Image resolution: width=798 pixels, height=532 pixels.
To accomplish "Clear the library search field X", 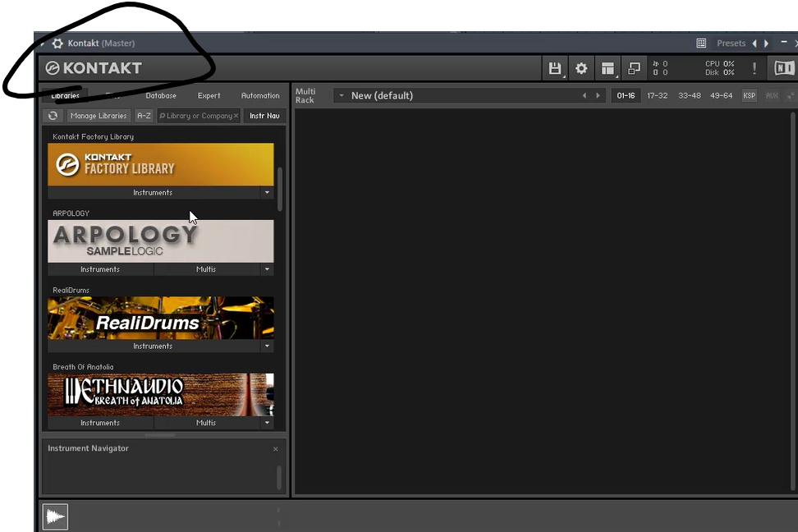I will point(236,116).
